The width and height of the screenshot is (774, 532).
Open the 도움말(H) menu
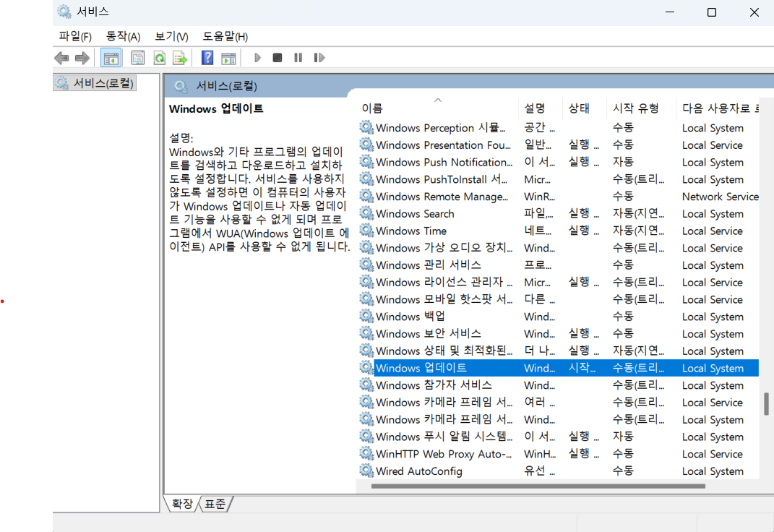(x=225, y=36)
